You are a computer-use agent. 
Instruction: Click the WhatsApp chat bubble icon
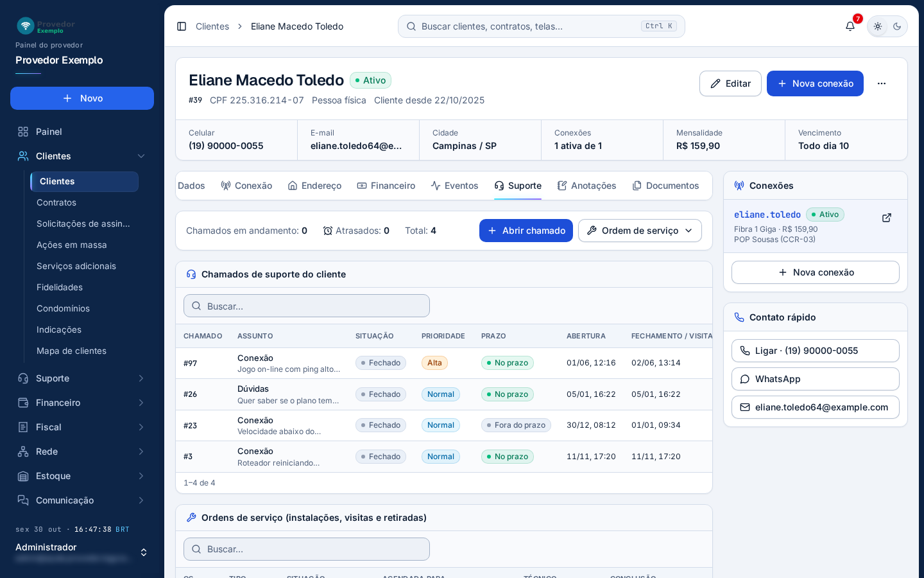click(x=745, y=379)
